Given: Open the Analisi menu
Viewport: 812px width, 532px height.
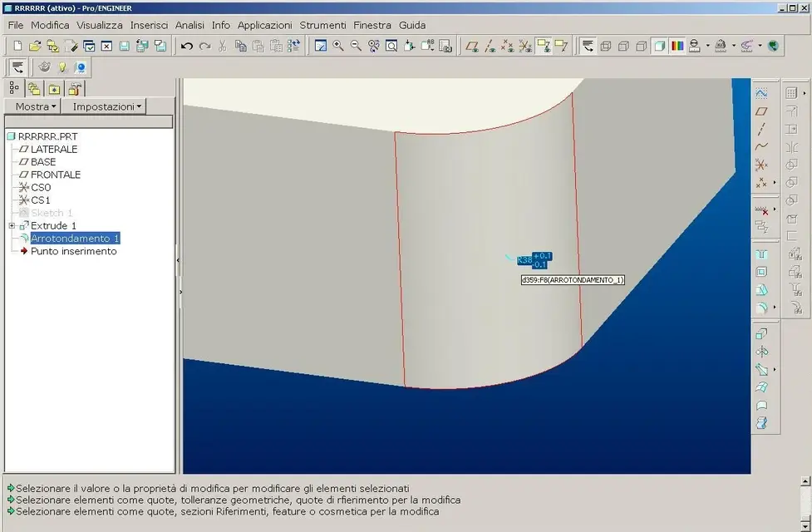Looking at the screenshot, I should (189, 26).
